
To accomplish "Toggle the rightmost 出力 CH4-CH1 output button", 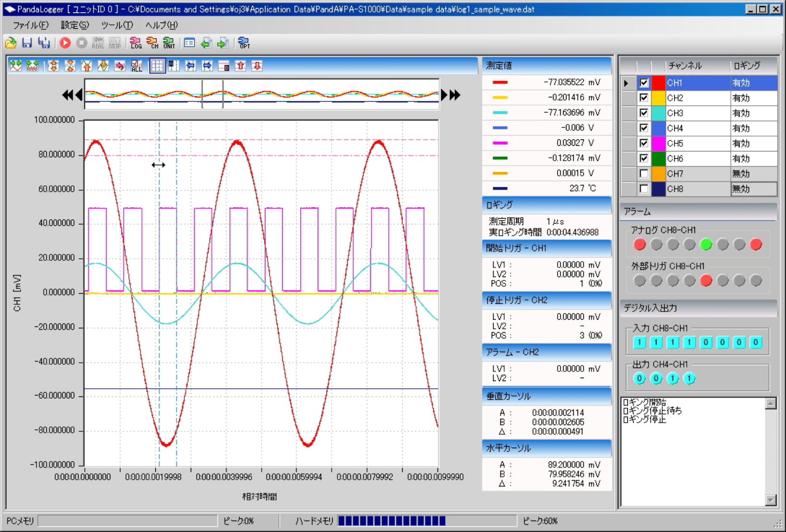I will coord(690,379).
